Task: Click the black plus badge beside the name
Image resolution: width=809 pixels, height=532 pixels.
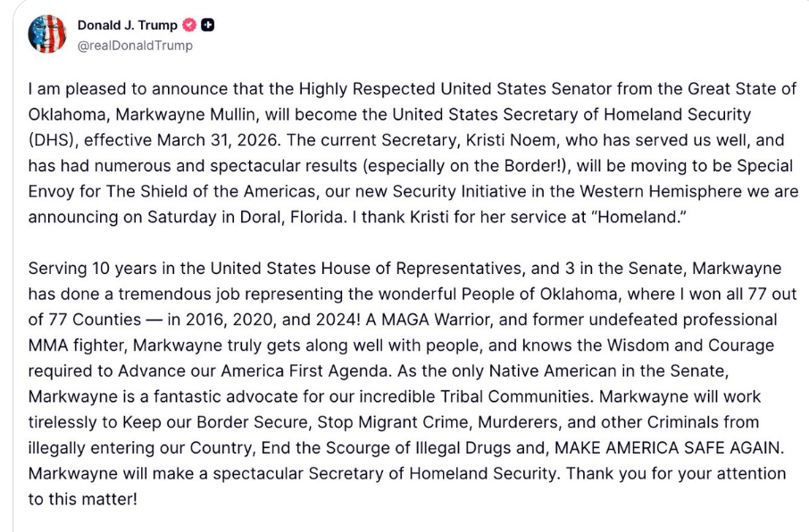Action: (x=207, y=26)
